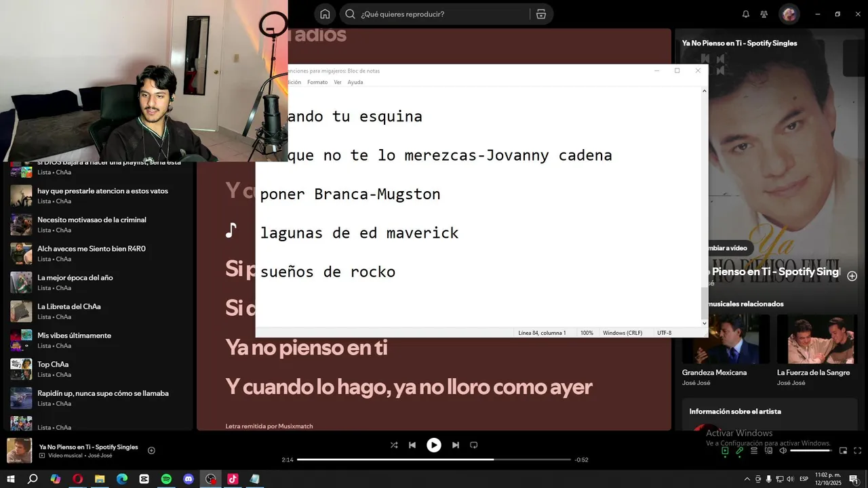The width and height of the screenshot is (868, 488).
Task: Open Discord from the taskbar
Action: pos(189,479)
